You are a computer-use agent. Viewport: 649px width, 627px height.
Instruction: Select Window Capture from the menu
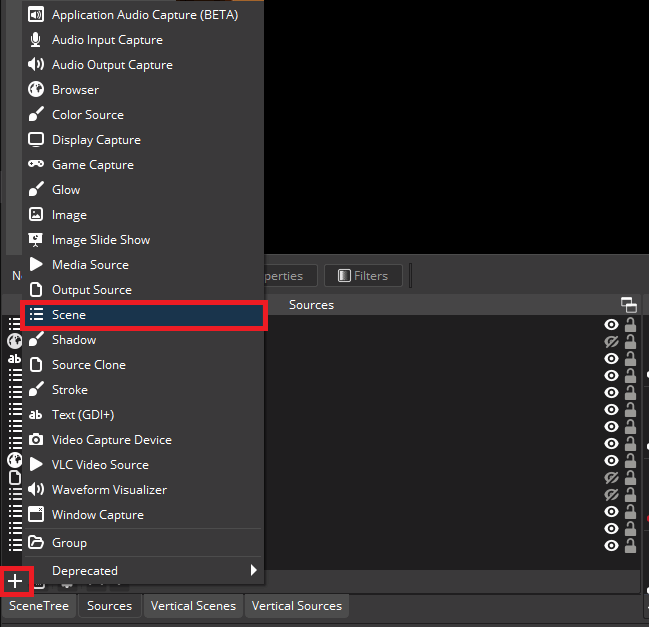[97, 515]
